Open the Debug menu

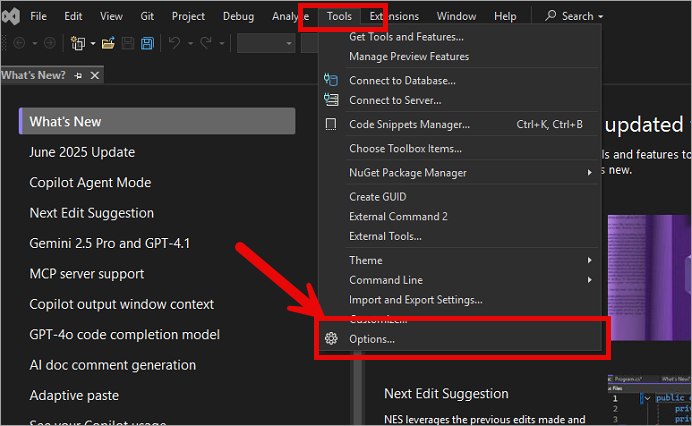[x=238, y=16]
